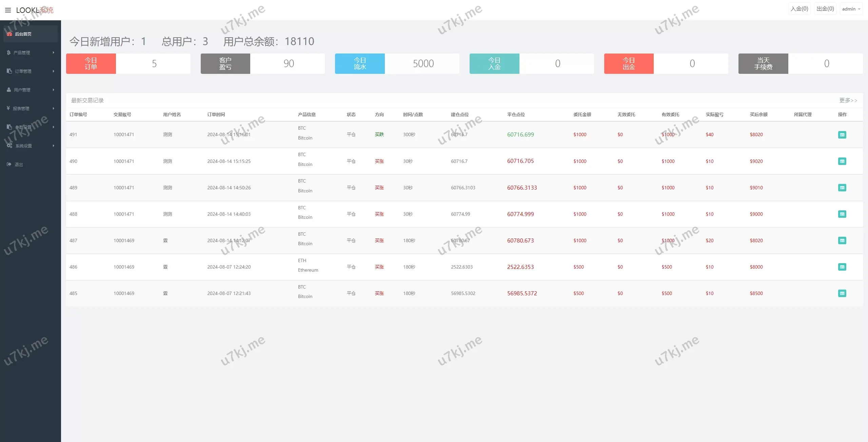Viewport: 868px width, 442px height.
Task: Click the red 今日订单 stat tile
Action: 91,64
